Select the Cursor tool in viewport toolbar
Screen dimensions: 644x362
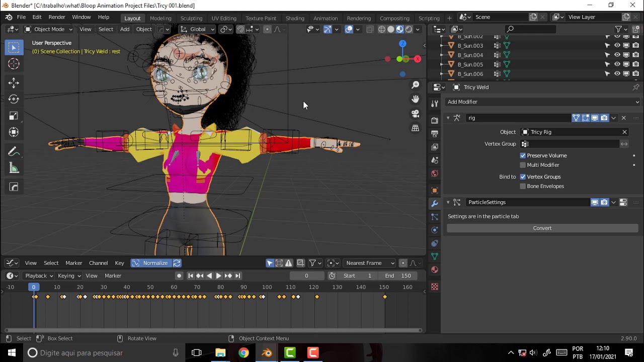(x=14, y=64)
